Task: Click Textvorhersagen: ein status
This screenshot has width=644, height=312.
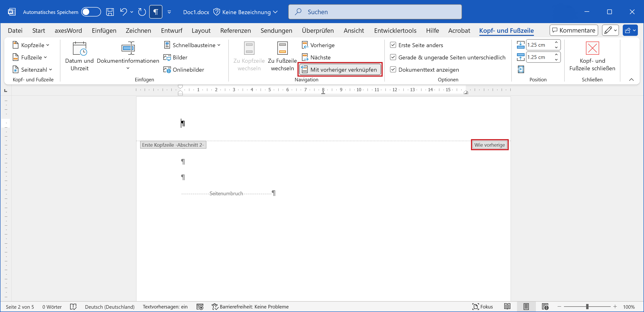Action: pyautogui.click(x=165, y=307)
